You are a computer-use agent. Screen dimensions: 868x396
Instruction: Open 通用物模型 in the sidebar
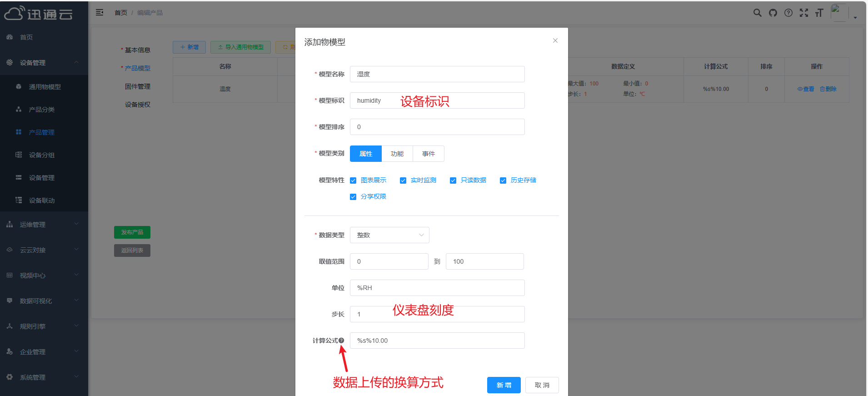(45, 87)
